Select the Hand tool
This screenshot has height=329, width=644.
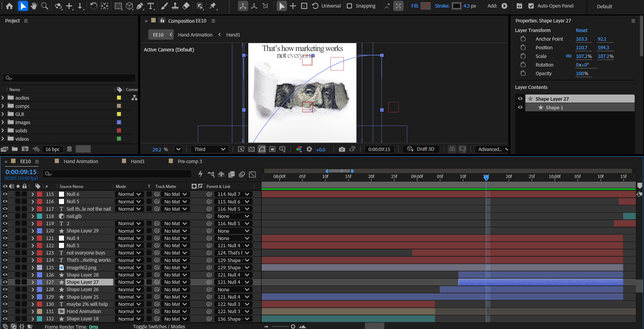(x=34, y=6)
